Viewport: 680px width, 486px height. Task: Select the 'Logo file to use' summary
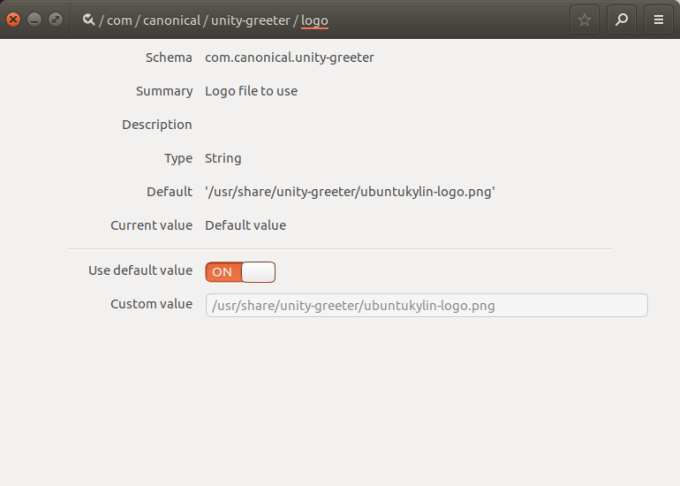tap(251, 91)
